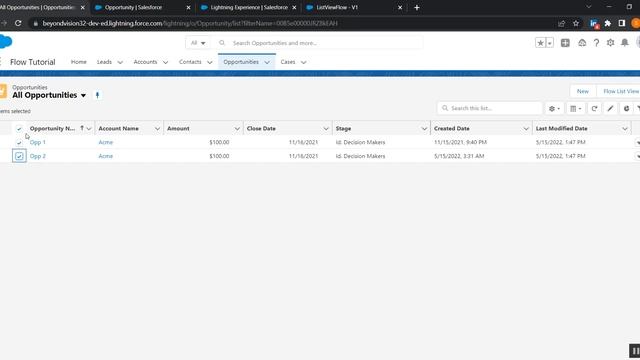This screenshot has width=640, height=360.
Task: Uncheck the Opp 2 row checkbox
Action: (x=19, y=156)
